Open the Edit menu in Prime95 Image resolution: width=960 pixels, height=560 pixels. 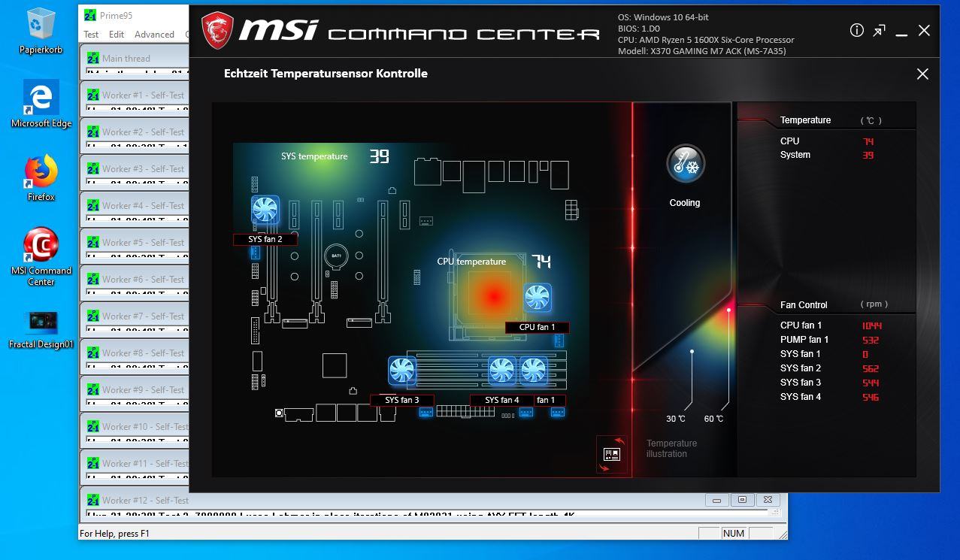pyautogui.click(x=117, y=35)
